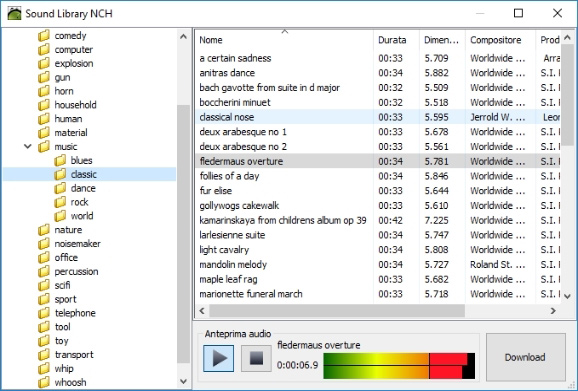The height and width of the screenshot is (391, 578).
Task: Open the telephone folder icon
Action: (x=44, y=313)
